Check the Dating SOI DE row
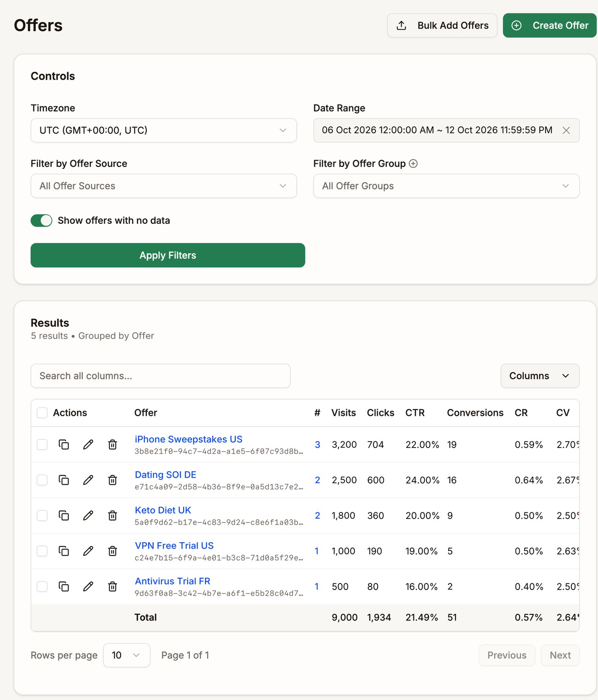Image resolution: width=598 pixels, height=700 pixels. click(x=42, y=480)
